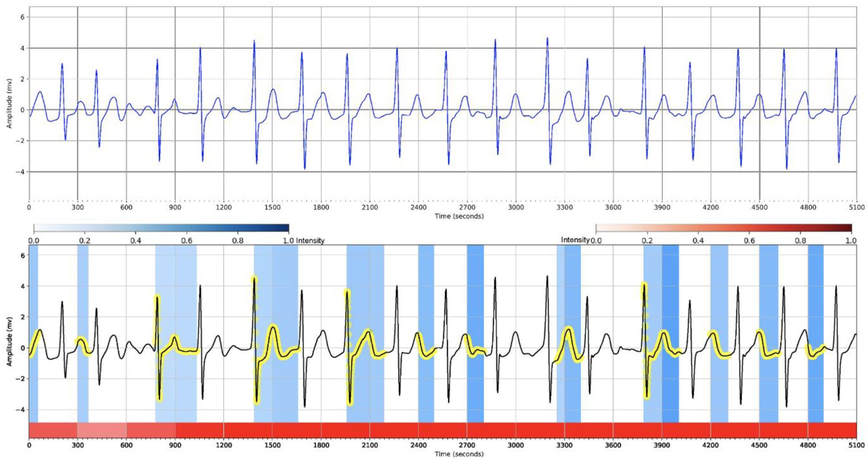The height and width of the screenshot is (464, 868).
Task: Click the highlighted yellow T-wave near 3300 seconds
Action: (x=569, y=344)
